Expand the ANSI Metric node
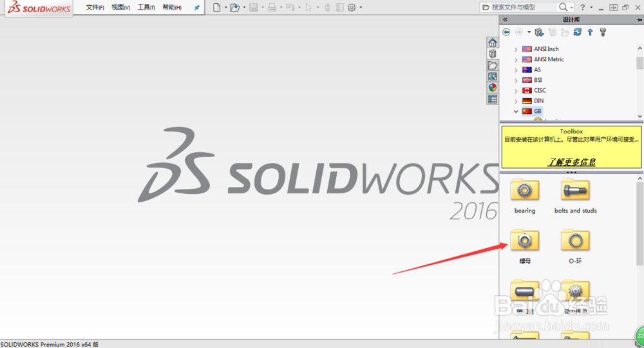The image size is (644, 348). [516, 59]
